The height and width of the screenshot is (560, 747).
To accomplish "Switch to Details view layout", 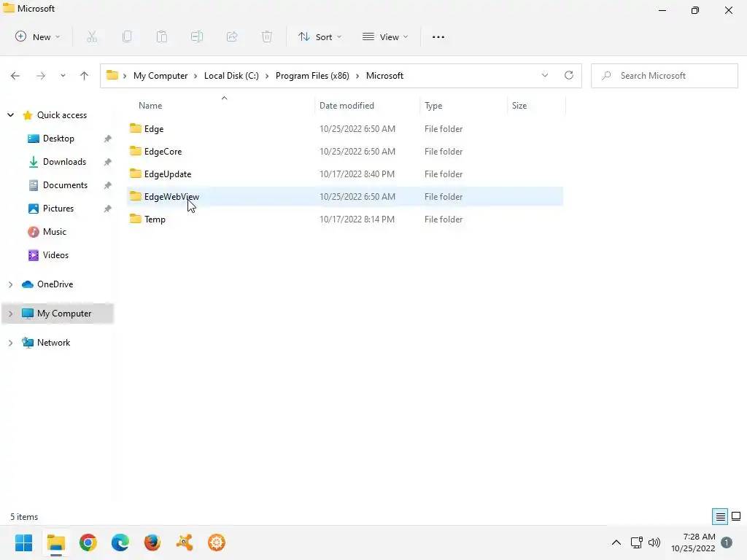I will [720, 517].
